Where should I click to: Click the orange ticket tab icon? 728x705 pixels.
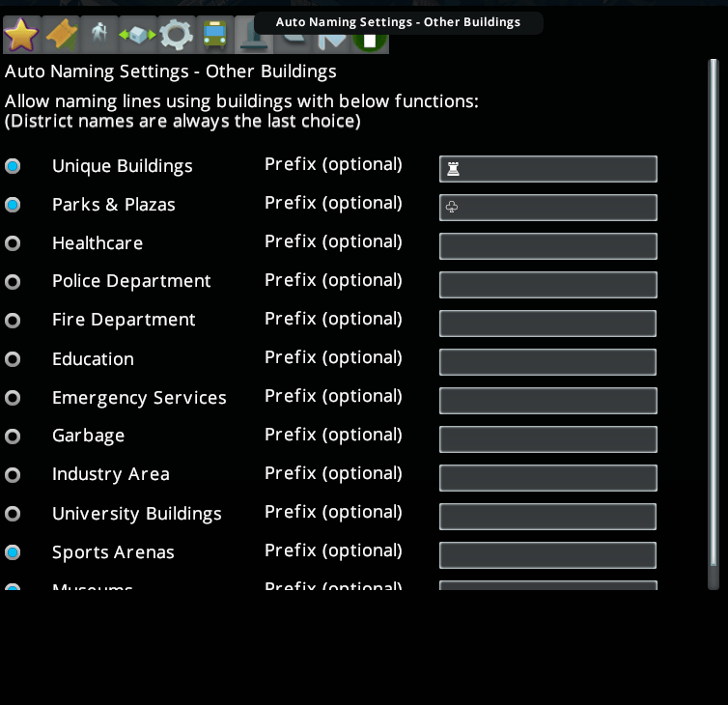[61, 35]
